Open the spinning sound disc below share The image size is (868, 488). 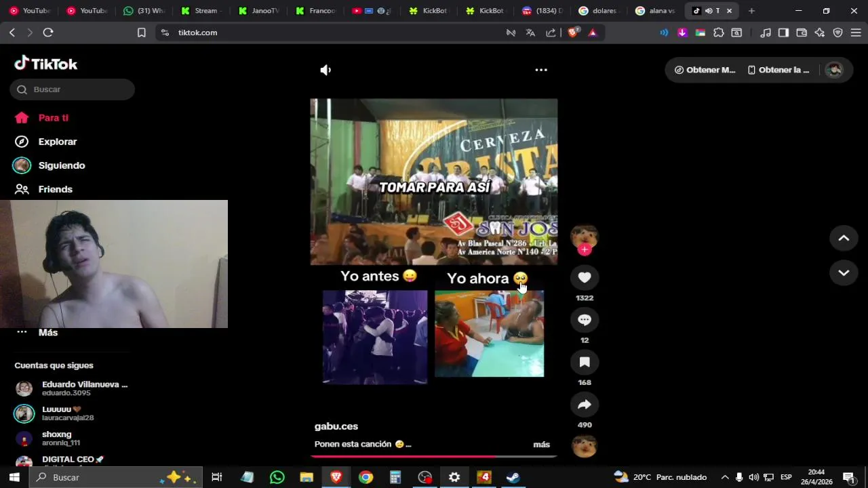click(x=585, y=447)
